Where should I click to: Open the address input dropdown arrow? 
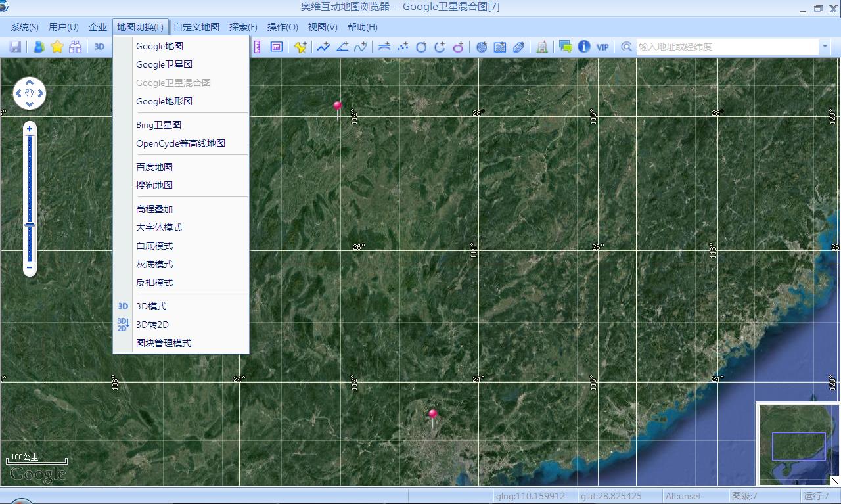[825, 47]
